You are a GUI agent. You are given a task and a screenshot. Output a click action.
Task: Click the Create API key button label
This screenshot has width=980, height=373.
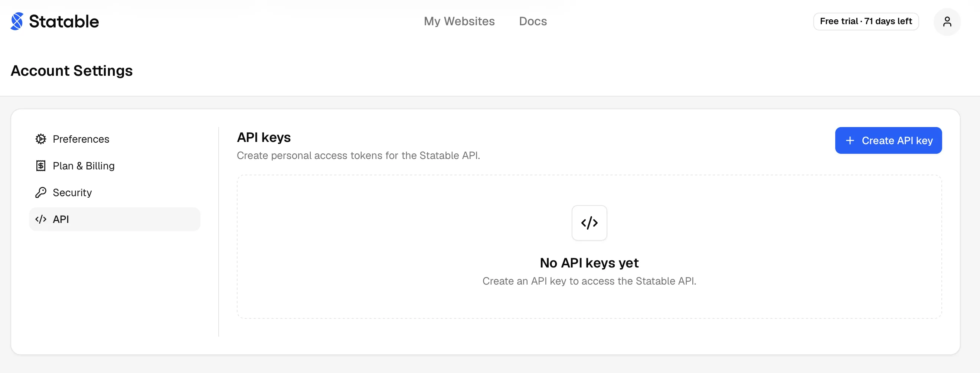point(897,140)
